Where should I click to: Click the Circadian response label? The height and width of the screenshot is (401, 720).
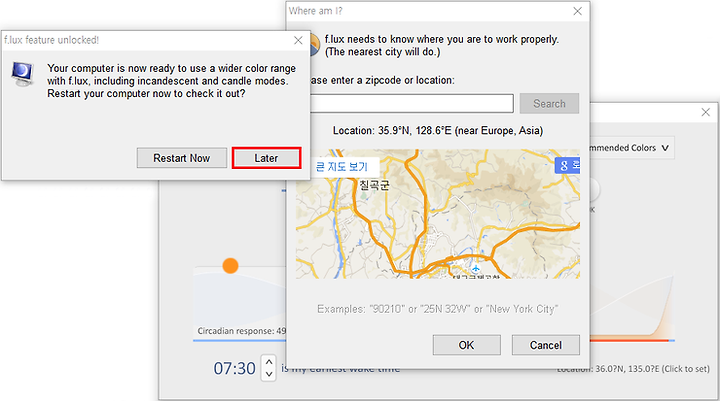(x=242, y=331)
